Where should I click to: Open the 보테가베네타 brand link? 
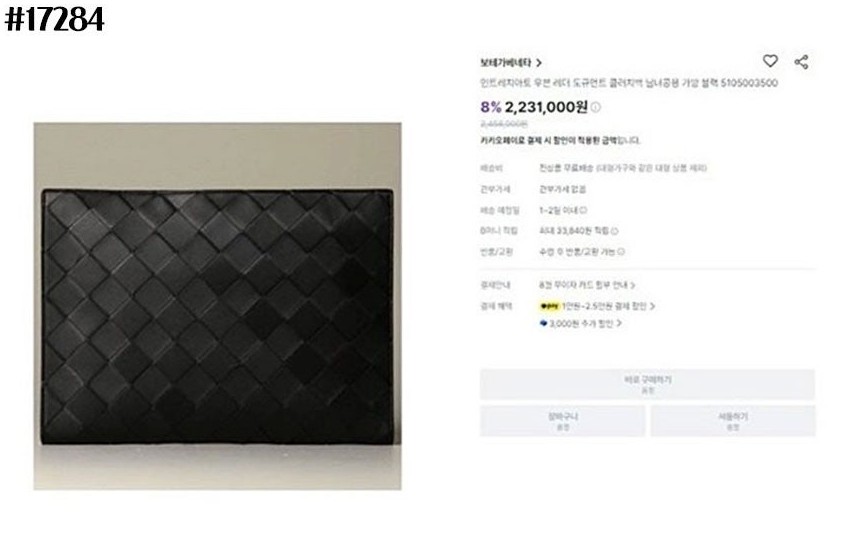point(505,63)
